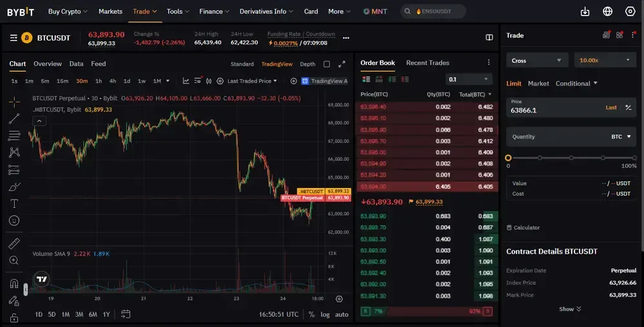Select the Market order tab

click(538, 84)
